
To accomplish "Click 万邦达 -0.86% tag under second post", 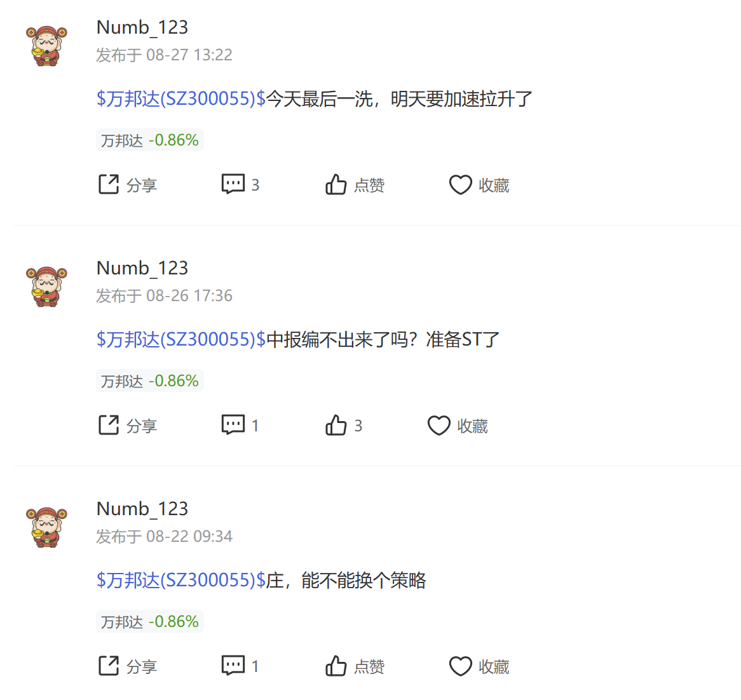I will click(150, 380).
